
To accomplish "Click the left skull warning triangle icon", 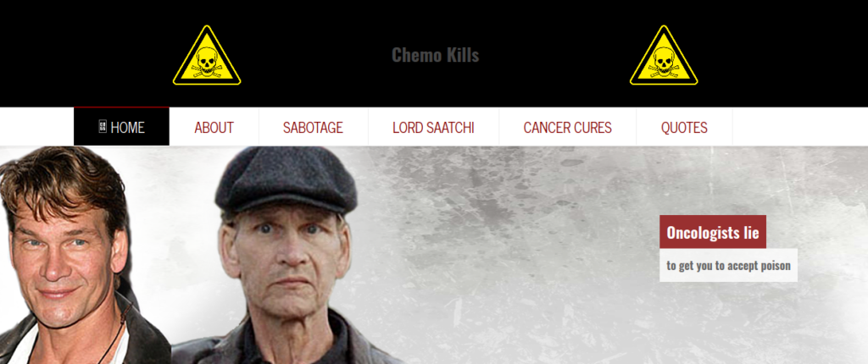I will [207, 56].
